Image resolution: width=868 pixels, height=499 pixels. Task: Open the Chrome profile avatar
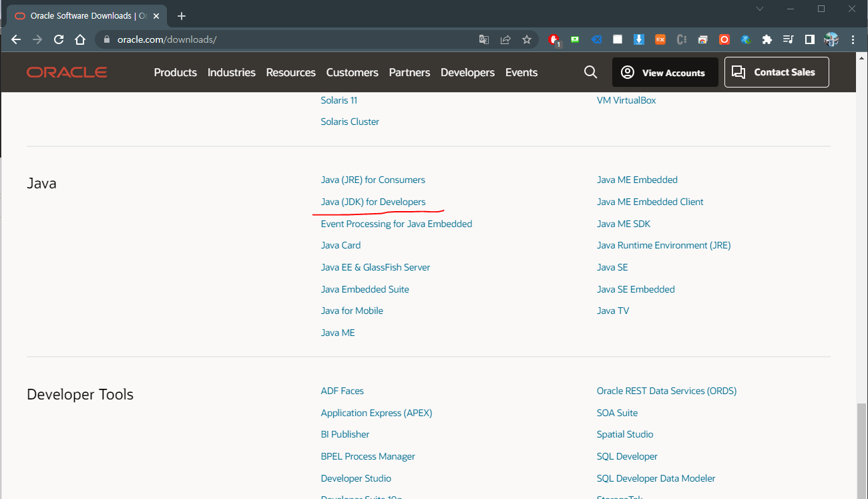831,39
